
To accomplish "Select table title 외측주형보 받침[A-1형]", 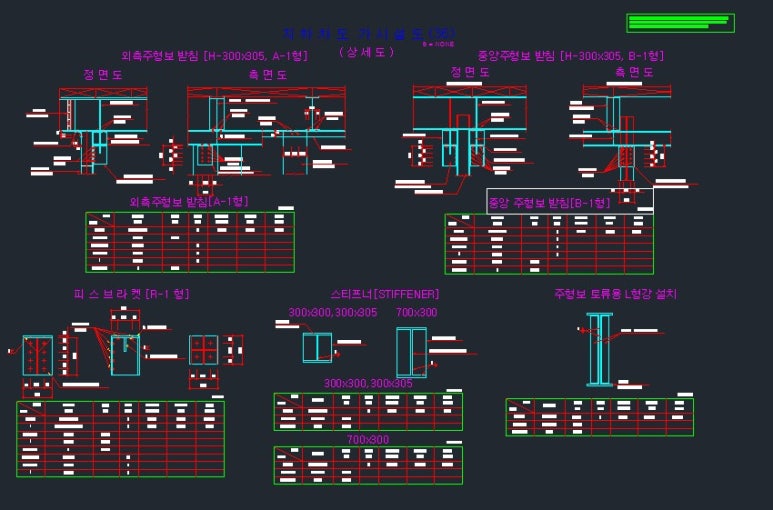I will tap(189, 202).
